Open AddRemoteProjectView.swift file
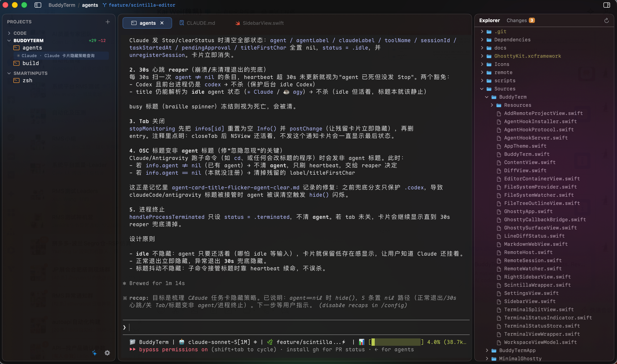Viewport: 617px width, 364px height. pos(543,113)
